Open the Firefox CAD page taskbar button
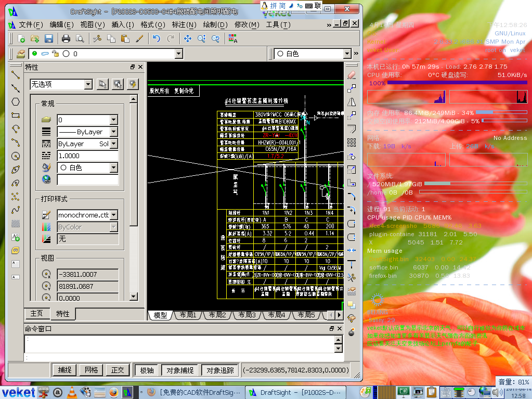 point(194,392)
